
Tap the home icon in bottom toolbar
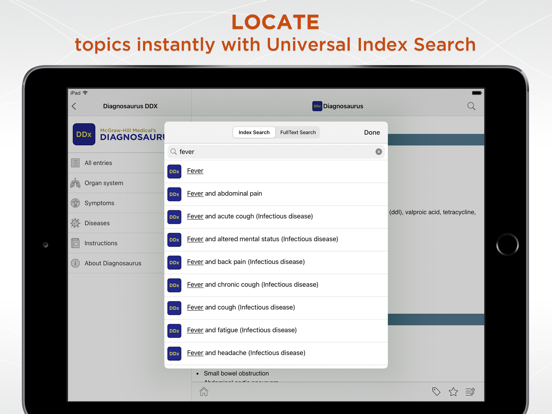tap(204, 391)
